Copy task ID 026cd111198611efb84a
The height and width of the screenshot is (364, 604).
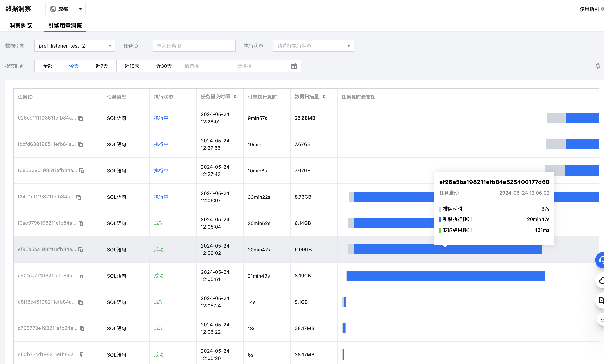click(81, 118)
